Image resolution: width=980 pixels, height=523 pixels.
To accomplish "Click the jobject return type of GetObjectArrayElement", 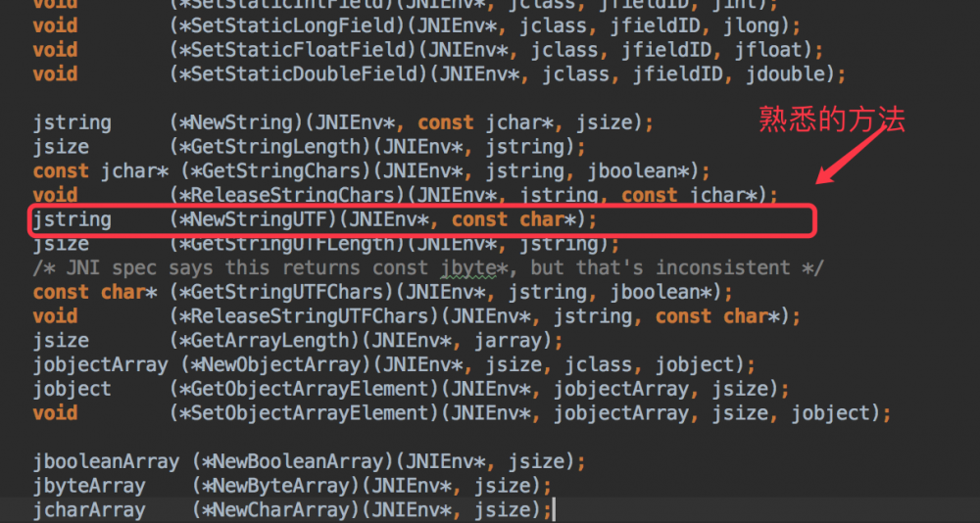I will pos(72,389).
